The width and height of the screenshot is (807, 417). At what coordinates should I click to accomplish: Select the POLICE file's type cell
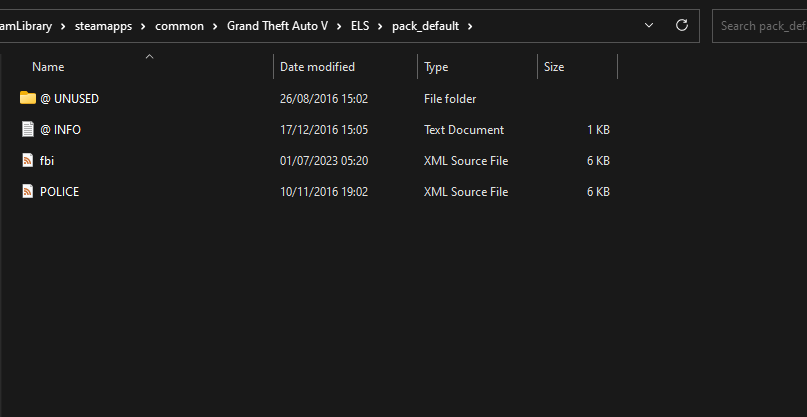pyautogui.click(x=465, y=191)
